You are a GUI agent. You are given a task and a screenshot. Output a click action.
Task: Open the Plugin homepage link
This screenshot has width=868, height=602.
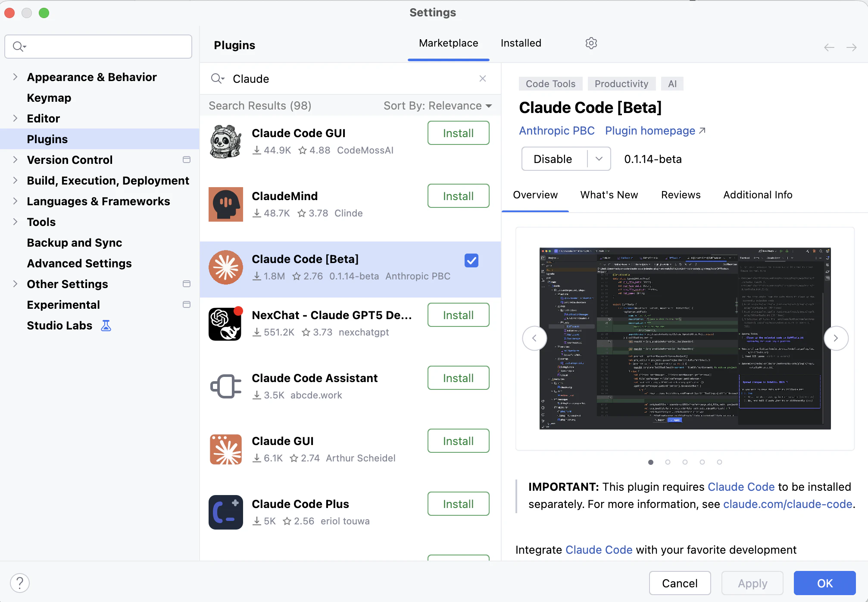click(x=655, y=131)
